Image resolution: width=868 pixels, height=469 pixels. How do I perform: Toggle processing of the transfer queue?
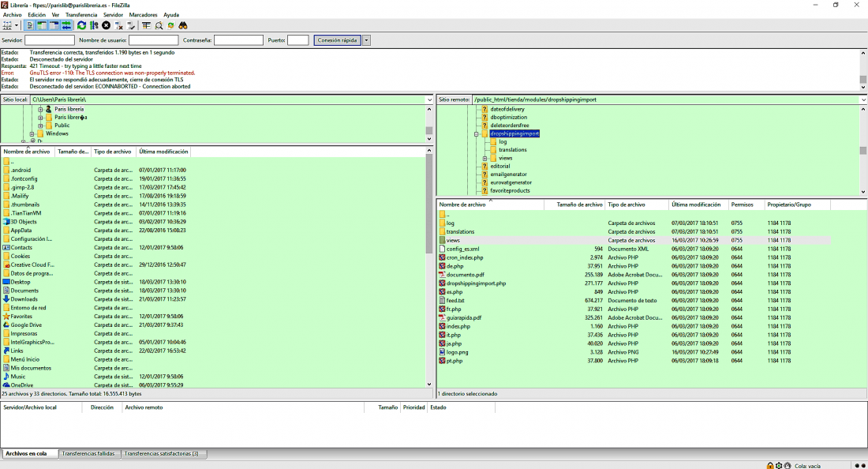tap(94, 25)
